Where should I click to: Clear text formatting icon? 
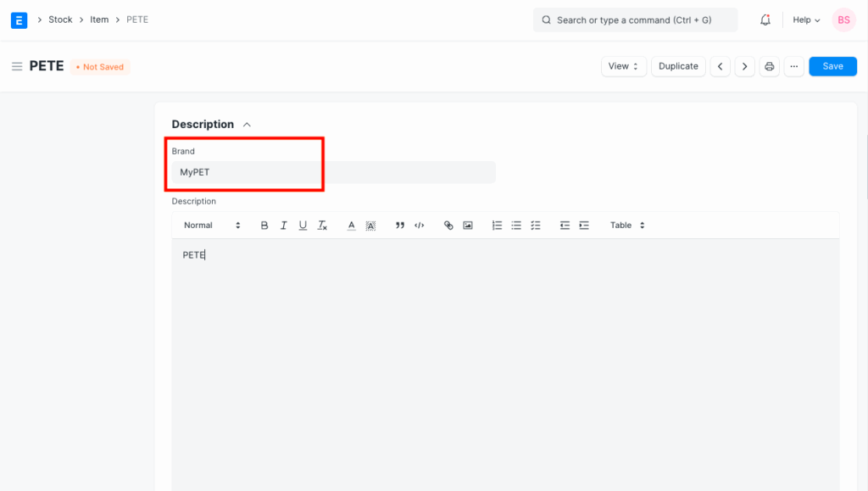point(322,226)
